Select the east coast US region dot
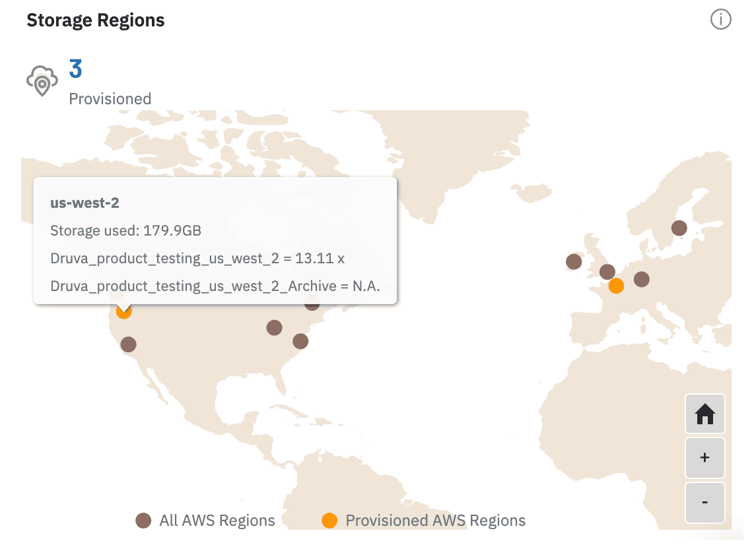 pos(300,341)
